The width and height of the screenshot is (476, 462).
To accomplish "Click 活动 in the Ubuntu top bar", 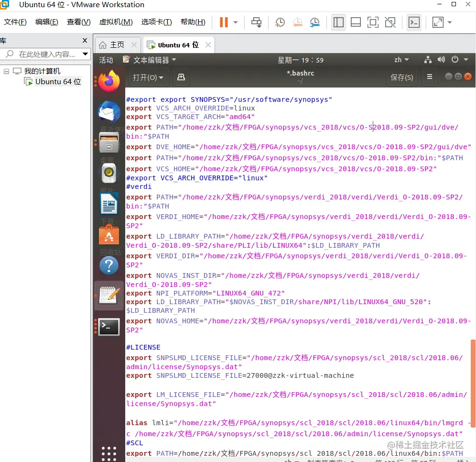I will point(106,60).
